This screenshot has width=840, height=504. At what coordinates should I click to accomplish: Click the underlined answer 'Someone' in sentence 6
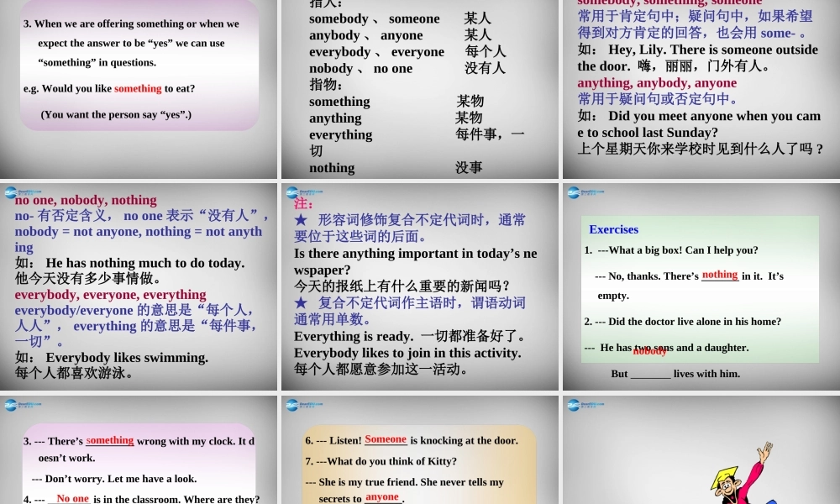386,438
